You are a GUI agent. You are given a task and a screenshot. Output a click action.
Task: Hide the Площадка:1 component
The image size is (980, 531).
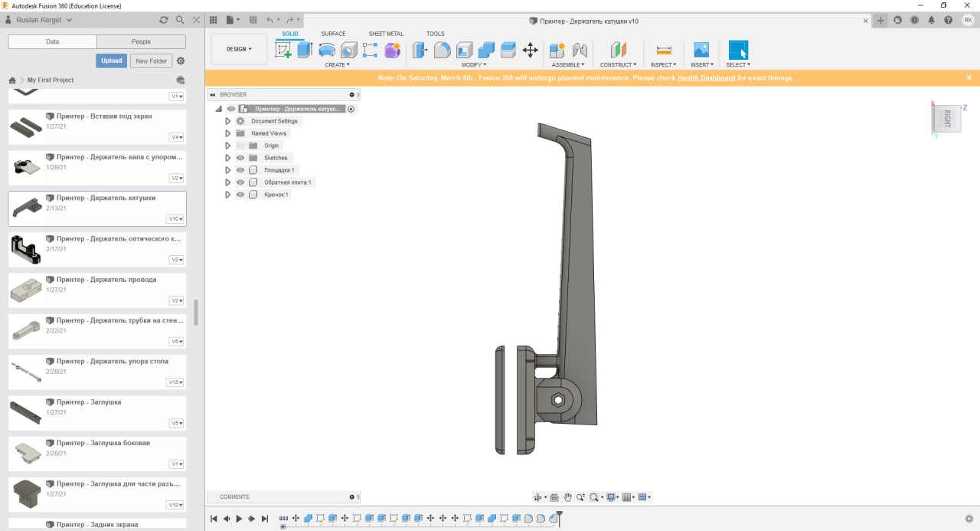pyautogui.click(x=240, y=170)
